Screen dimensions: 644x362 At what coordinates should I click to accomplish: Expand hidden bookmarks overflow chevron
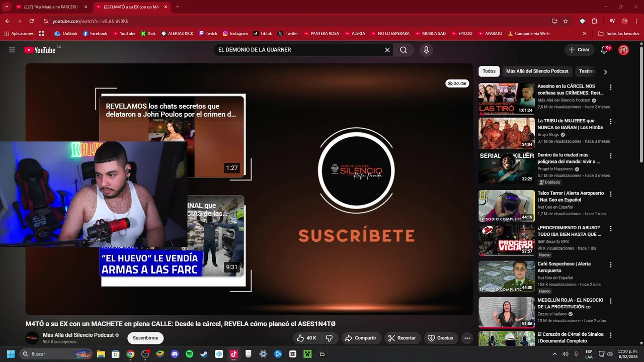pyautogui.click(x=584, y=34)
